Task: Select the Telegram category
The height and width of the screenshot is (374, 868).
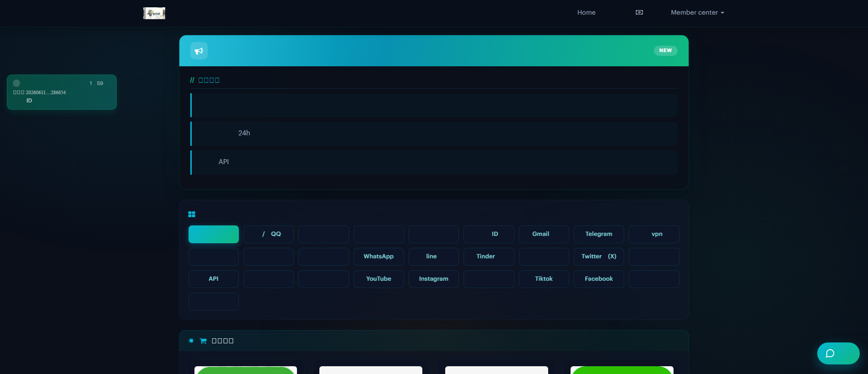Action: pyautogui.click(x=599, y=234)
